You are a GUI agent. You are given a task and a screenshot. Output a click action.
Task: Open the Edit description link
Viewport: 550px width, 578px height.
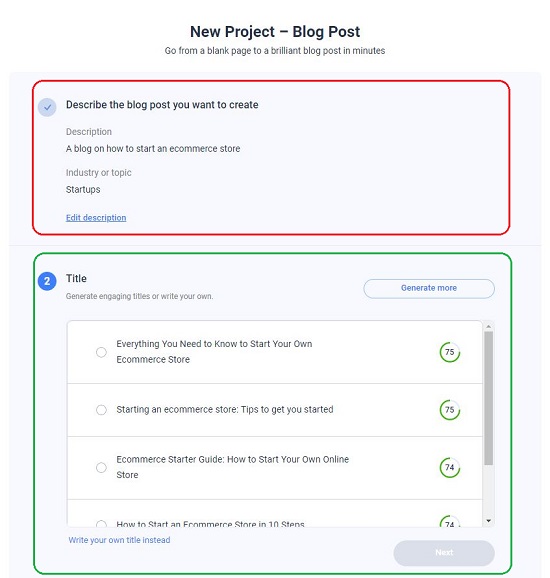pyautogui.click(x=96, y=217)
